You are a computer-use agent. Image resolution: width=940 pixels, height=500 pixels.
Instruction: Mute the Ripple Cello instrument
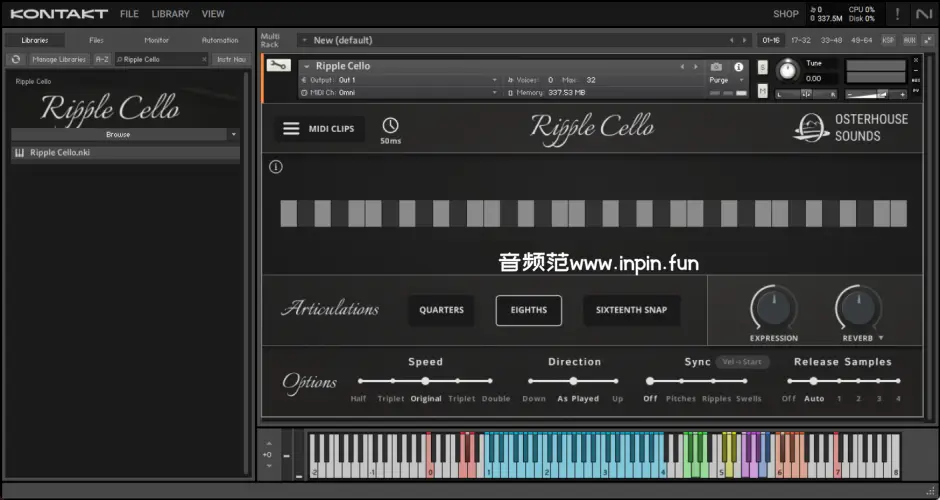(763, 91)
